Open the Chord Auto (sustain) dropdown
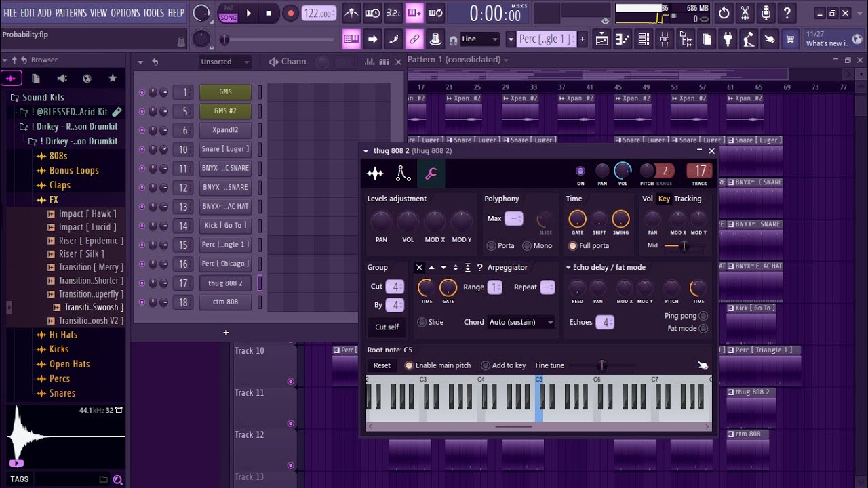The width and height of the screenshot is (868, 488). [521, 322]
